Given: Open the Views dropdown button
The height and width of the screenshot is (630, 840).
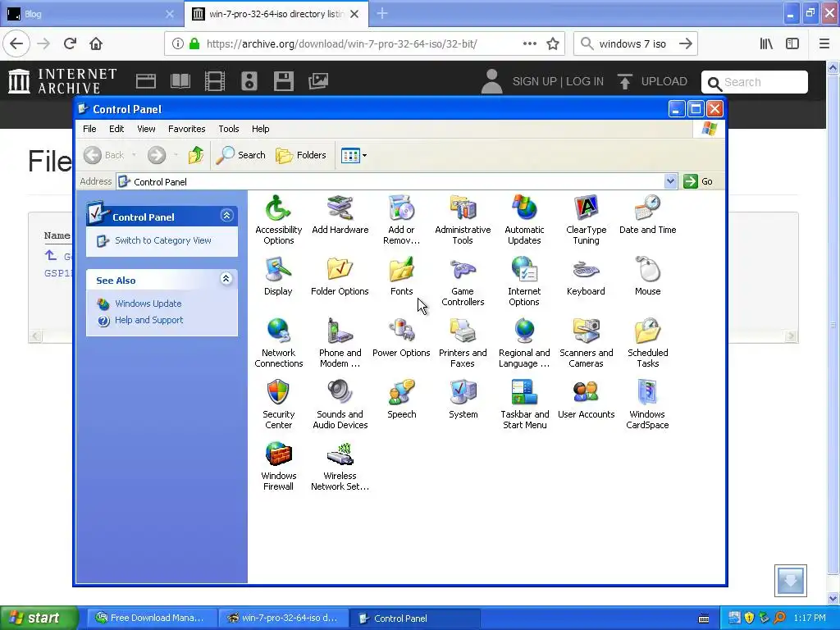Looking at the screenshot, I should point(354,155).
